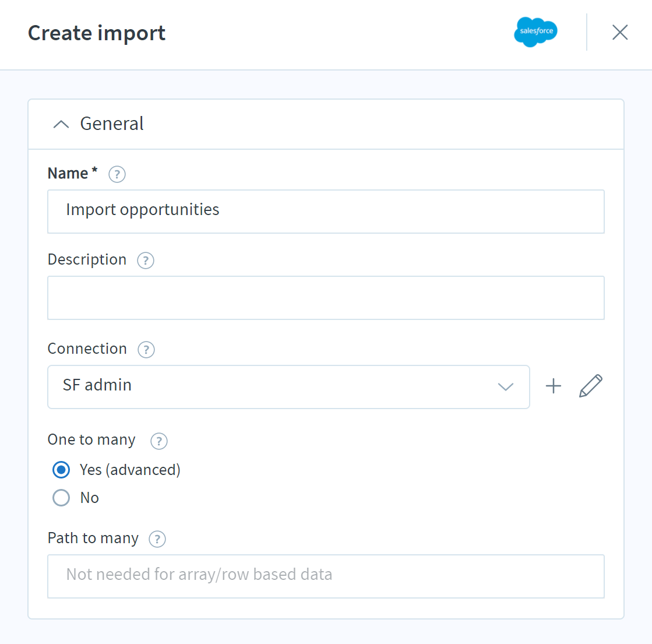This screenshot has height=644, width=652.
Task: Open the SF admin connection dropdown
Action: pyautogui.click(x=288, y=387)
